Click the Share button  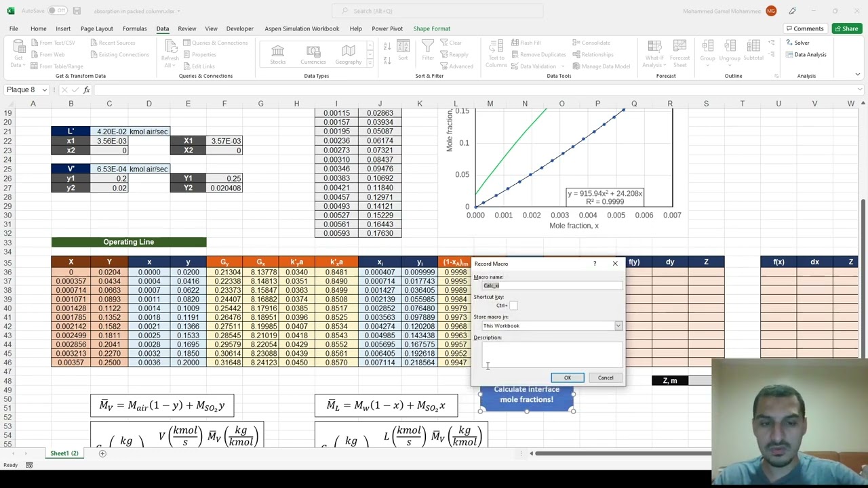(846, 28)
